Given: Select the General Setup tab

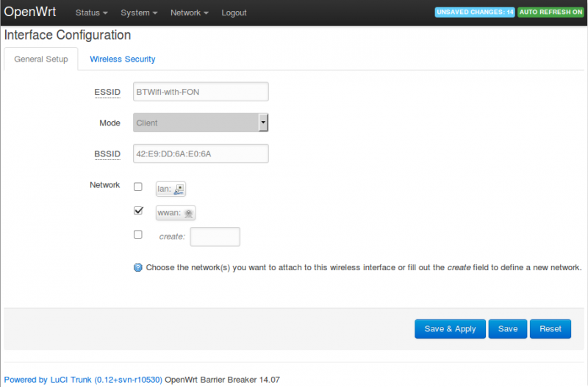Looking at the screenshot, I should coord(41,59).
